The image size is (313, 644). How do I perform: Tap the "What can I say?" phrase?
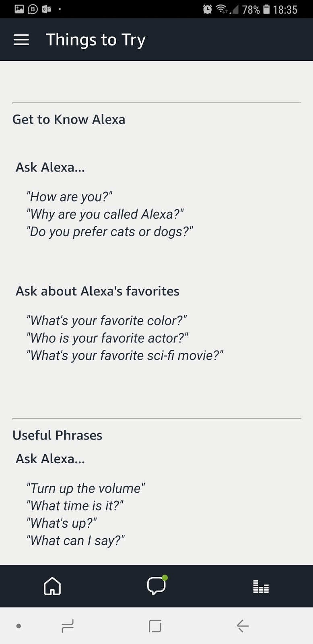76,541
